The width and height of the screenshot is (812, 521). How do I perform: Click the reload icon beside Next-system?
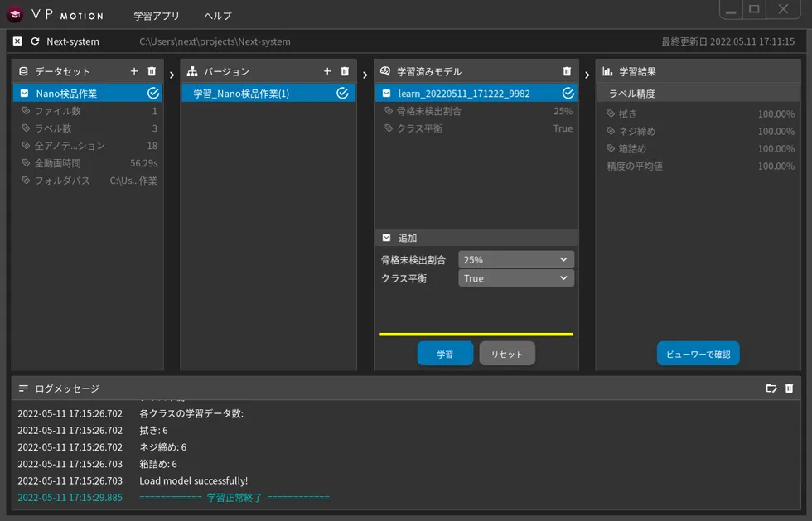tap(35, 41)
